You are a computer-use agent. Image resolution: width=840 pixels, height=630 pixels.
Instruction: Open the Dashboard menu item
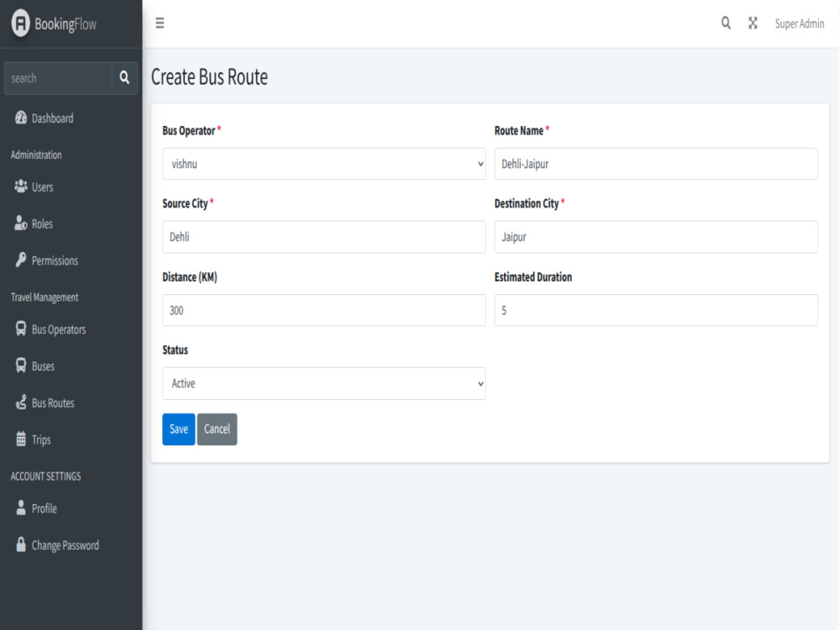(71, 118)
